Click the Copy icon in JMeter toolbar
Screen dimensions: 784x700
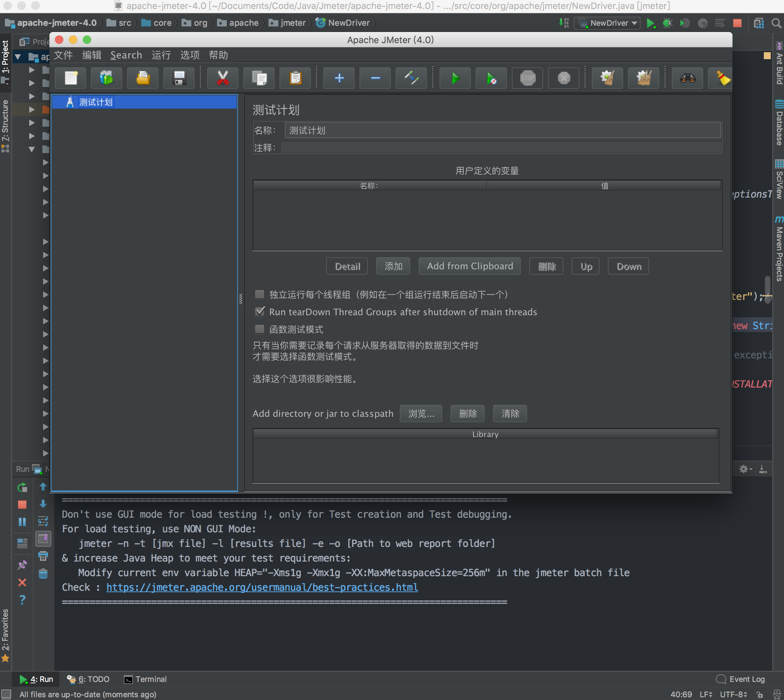pos(259,78)
